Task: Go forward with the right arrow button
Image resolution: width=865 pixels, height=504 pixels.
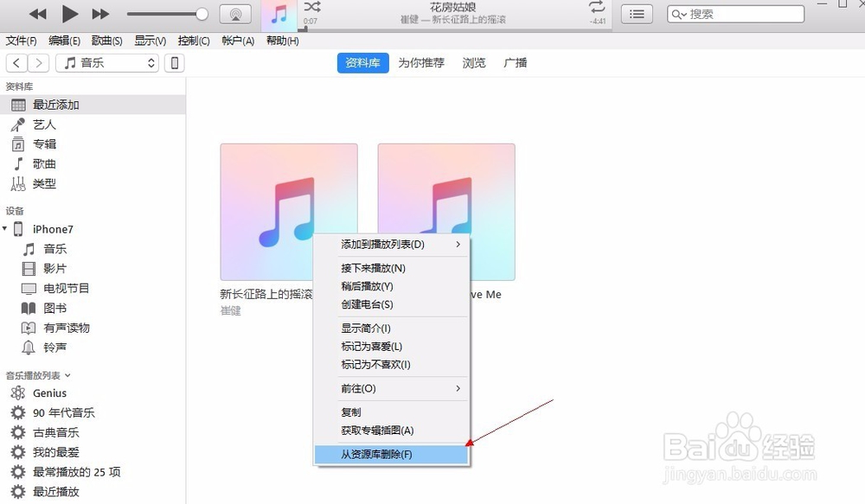Action: pos(39,63)
